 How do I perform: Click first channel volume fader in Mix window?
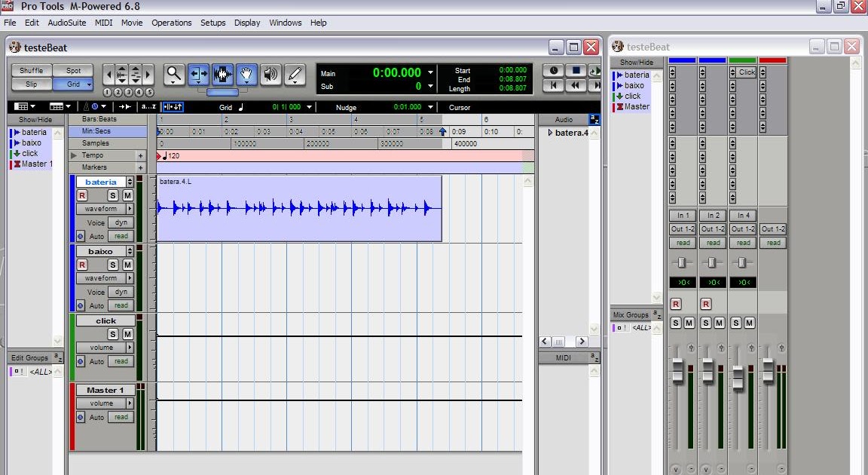pyautogui.click(x=677, y=370)
